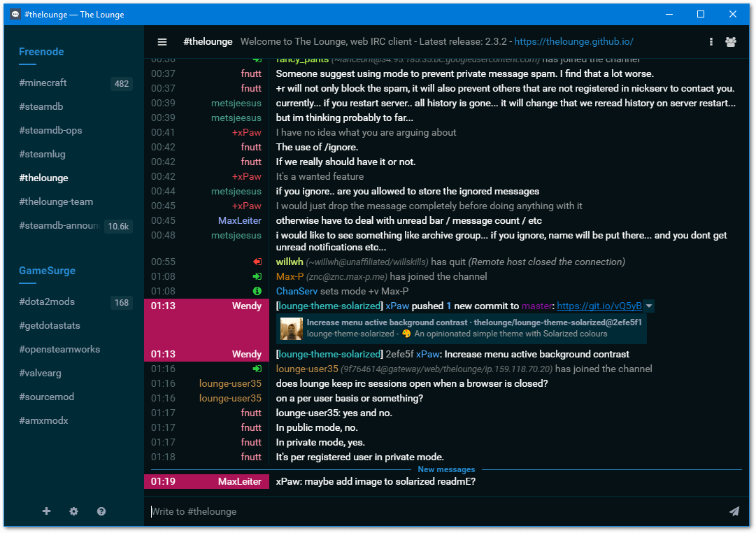Collapse the Freenode network header
The width and height of the screenshot is (756, 533).
(x=41, y=52)
